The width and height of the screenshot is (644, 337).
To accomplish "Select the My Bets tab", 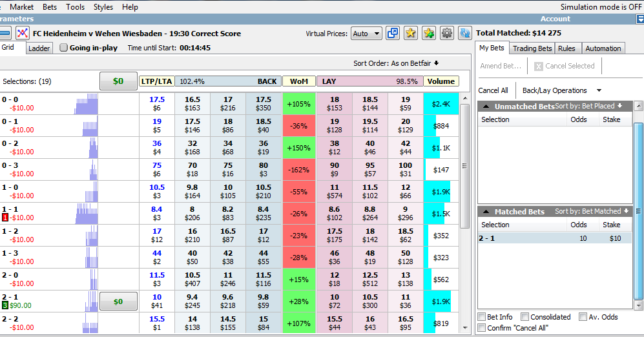I will [x=492, y=48].
